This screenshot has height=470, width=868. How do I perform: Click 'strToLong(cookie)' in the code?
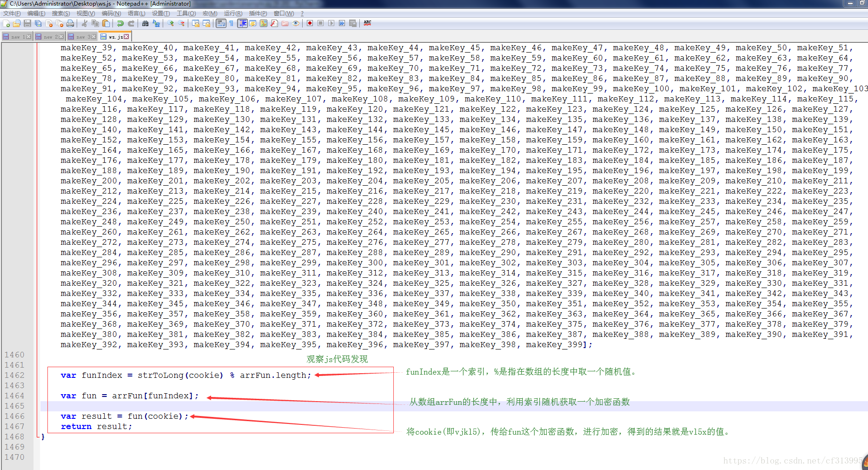click(x=180, y=375)
